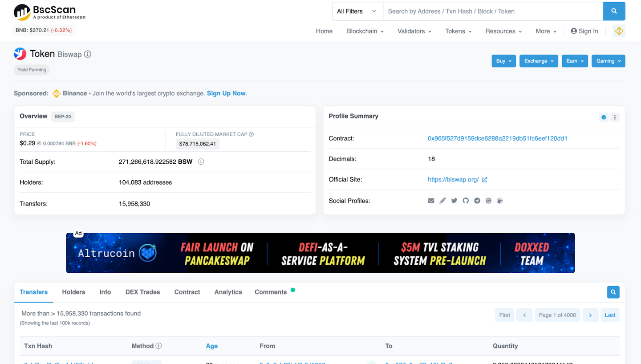
Task: Click the Sign Up Now sponsored link
Action: click(x=227, y=93)
